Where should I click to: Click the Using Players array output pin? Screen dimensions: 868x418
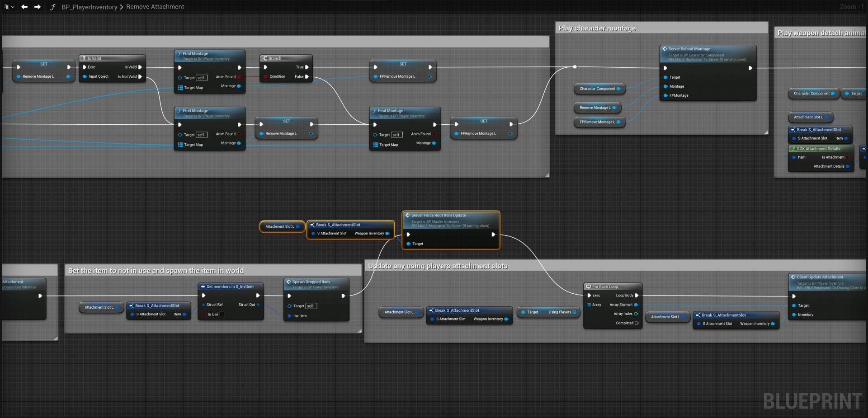click(x=574, y=312)
